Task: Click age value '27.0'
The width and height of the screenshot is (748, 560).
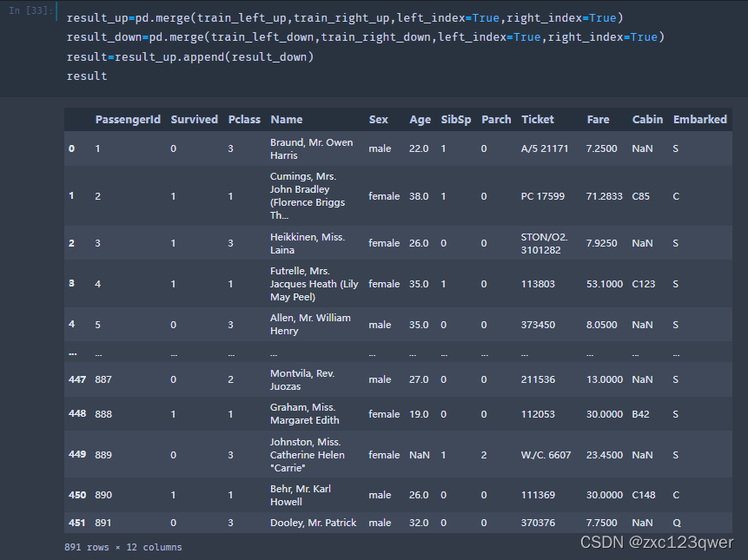Action: click(419, 380)
